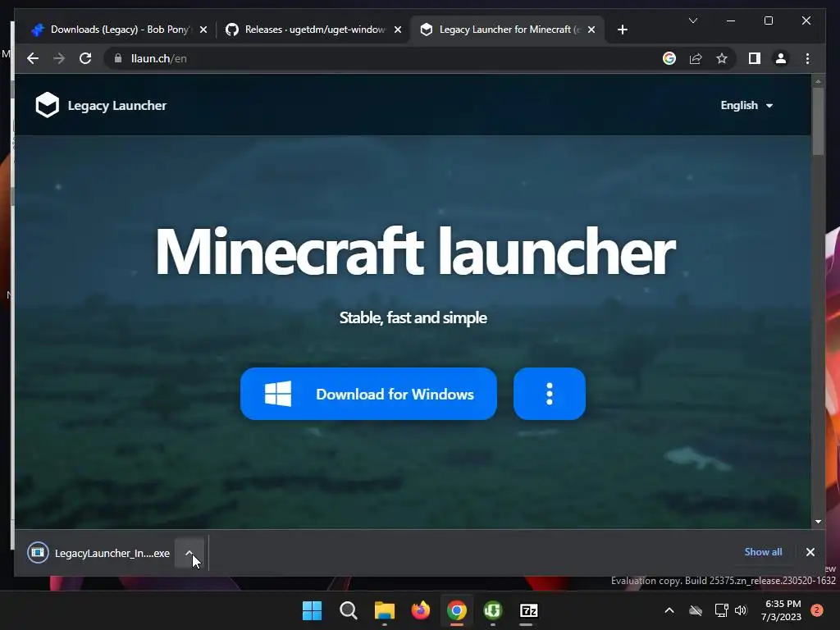Click the Google icon in the address bar
The image size is (840, 630).
coord(669,58)
